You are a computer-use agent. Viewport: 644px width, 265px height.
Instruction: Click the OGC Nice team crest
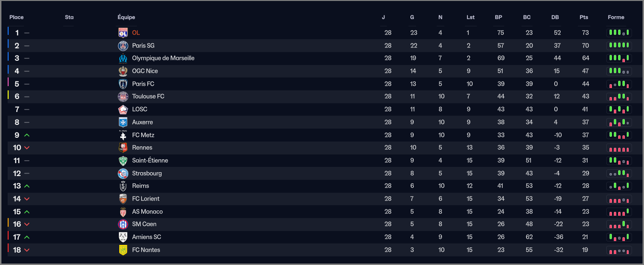pyautogui.click(x=123, y=71)
